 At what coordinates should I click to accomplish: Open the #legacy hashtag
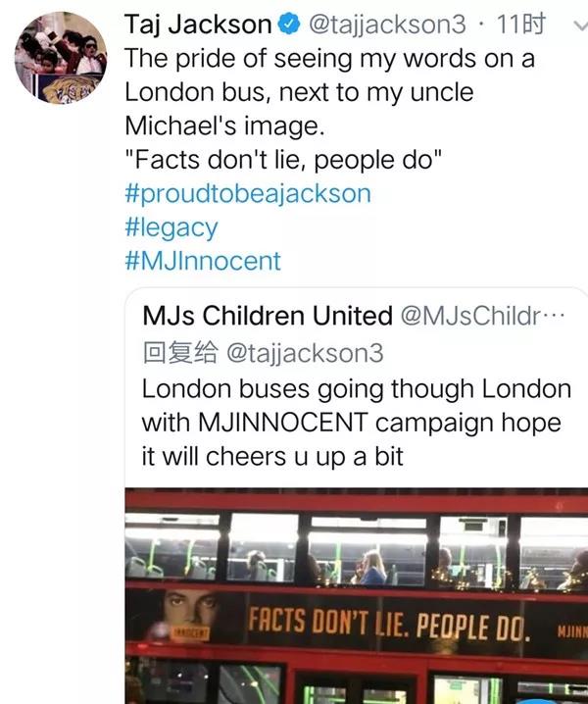click(x=171, y=227)
